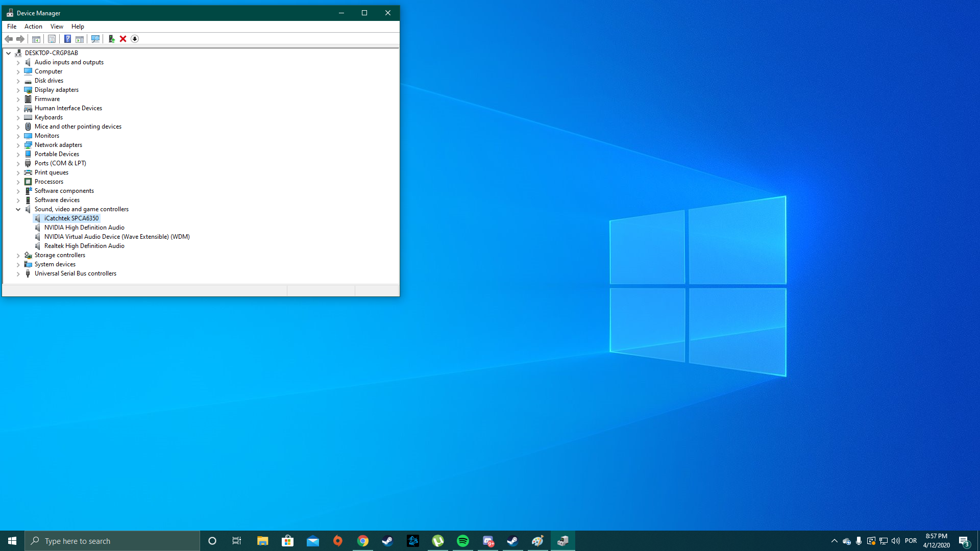Expand the Network adapters node
Viewport: 980px width, 551px height.
point(18,145)
